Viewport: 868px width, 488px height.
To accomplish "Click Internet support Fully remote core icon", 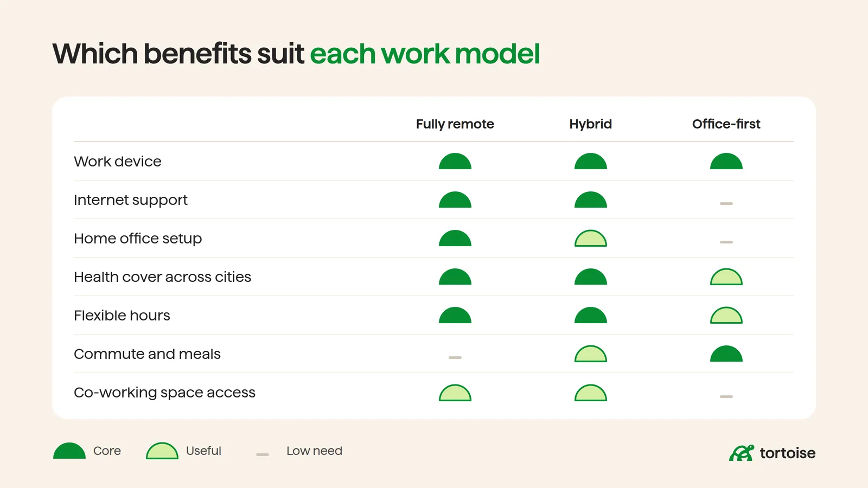I will click(455, 200).
